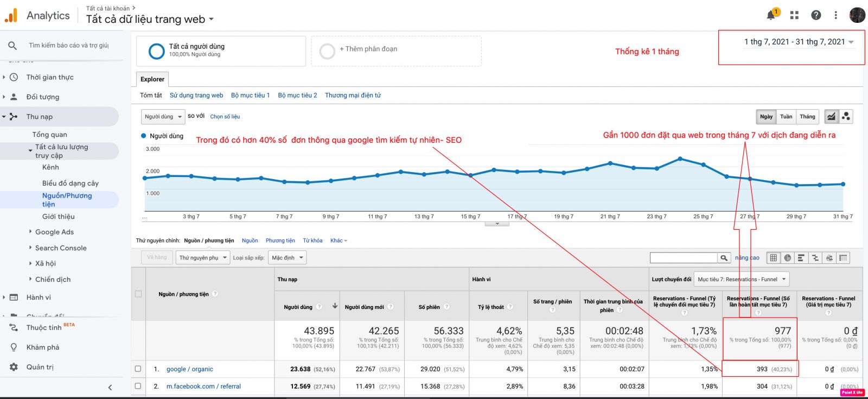Click the sidebar search magnifier icon
The image size is (868, 399).
12,46
